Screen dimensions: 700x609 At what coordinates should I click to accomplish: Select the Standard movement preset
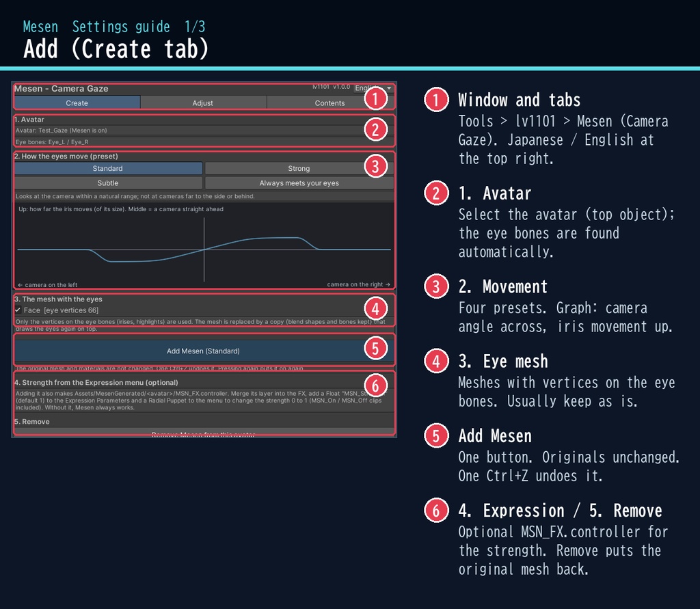coord(108,168)
